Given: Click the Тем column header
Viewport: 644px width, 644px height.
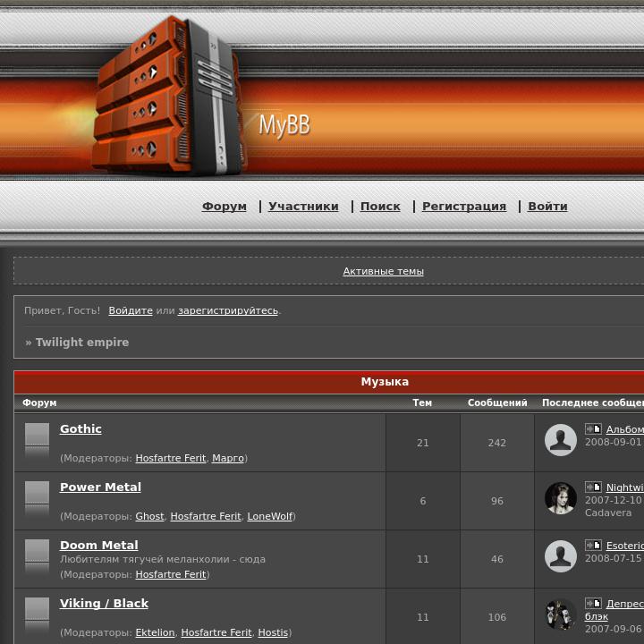Looking at the screenshot, I should click(x=422, y=402).
